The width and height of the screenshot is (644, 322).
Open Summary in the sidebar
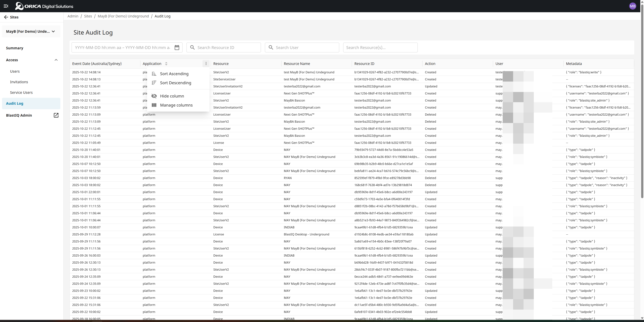(x=14, y=48)
